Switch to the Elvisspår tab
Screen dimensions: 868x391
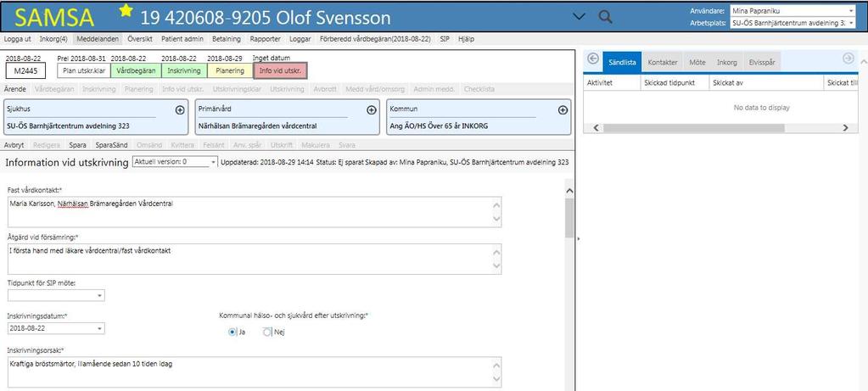[x=762, y=63]
